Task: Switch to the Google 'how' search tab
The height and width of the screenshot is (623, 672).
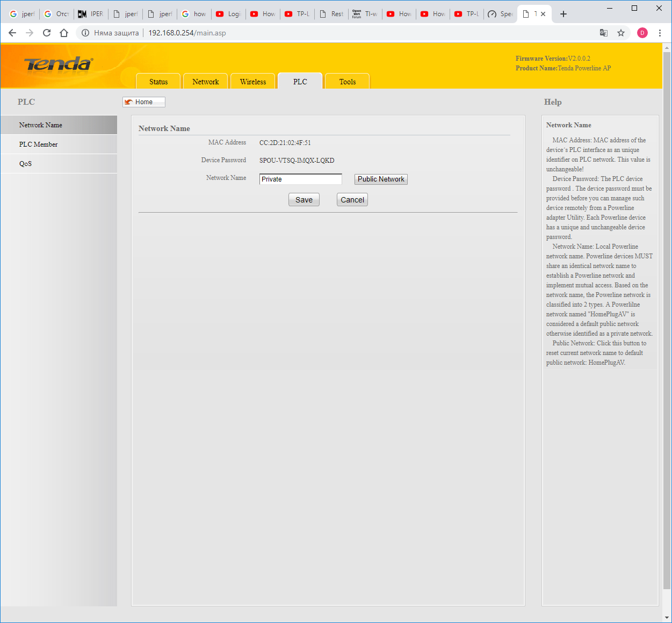Action: pyautogui.click(x=194, y=14)
